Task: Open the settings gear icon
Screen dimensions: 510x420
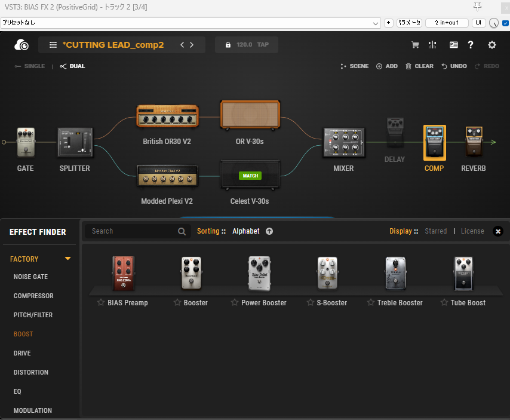Action: tap(492, 45)
